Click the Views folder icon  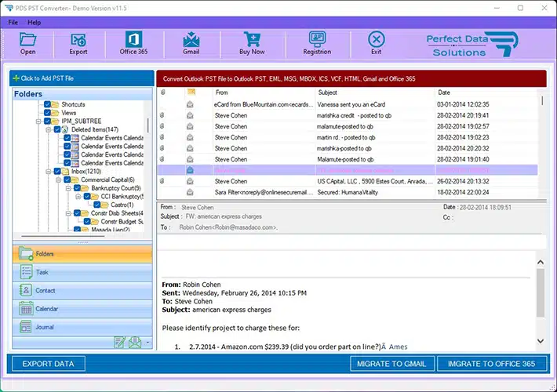55,113
